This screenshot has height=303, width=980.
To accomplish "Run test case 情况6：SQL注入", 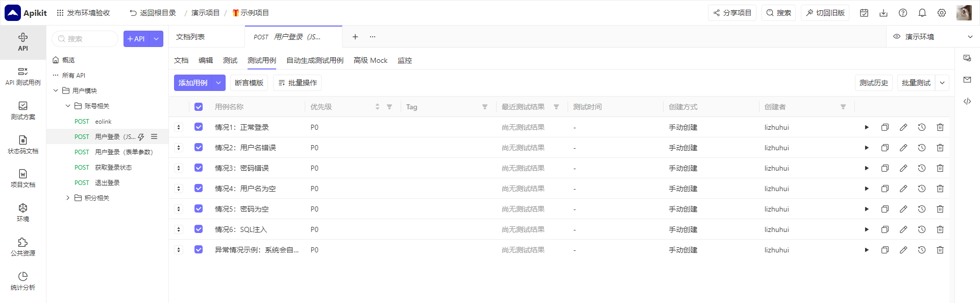I will pyautogui.click(x=866, y=229).
